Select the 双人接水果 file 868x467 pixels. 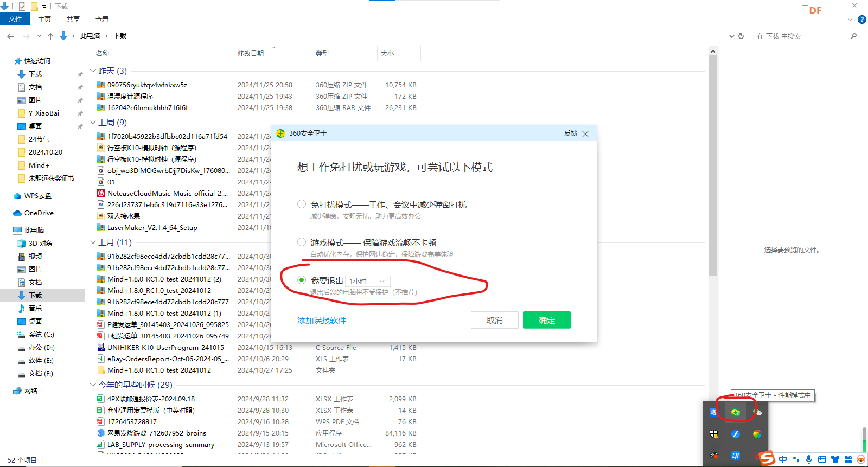click(x=124, y=216)
